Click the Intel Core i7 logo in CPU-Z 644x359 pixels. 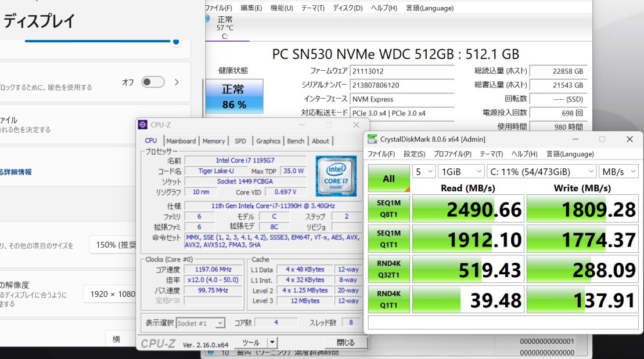pyautogui.click(x=336, y=176)
